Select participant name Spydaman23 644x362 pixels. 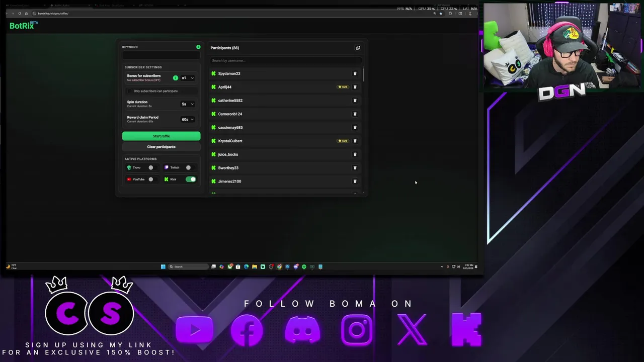(229, 73)
